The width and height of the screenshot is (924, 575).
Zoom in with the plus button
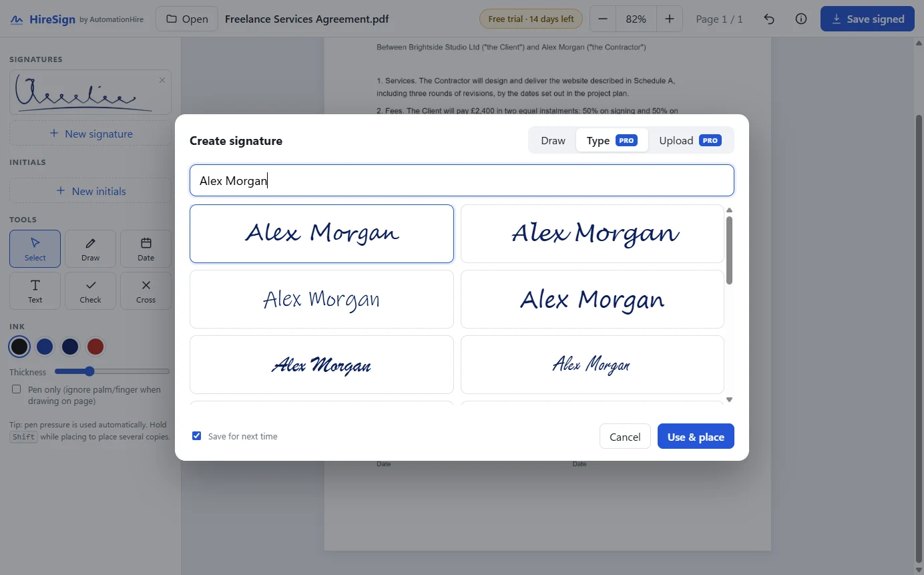pyautogui.click(x=670, y=19)
